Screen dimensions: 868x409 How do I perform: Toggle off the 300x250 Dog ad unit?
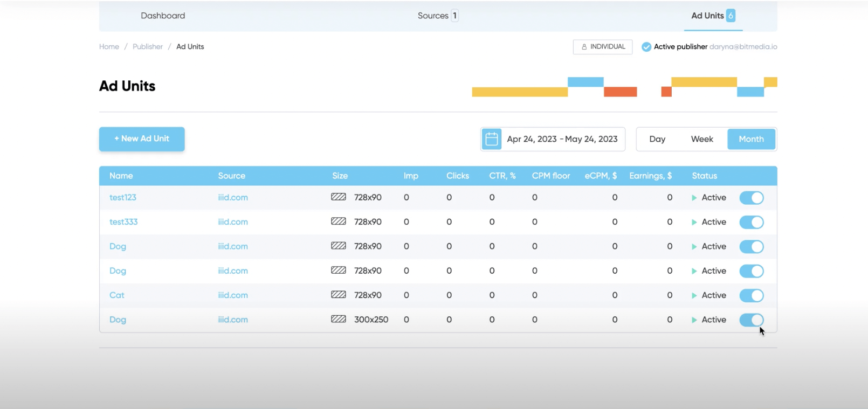[751, 320]
